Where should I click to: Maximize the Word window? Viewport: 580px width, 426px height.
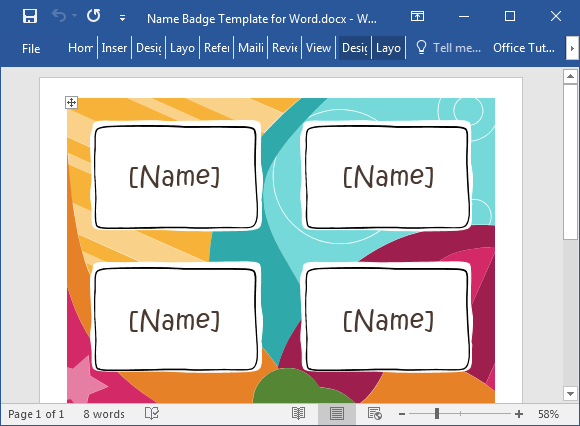pyautogui.click(x=510, y=16)
